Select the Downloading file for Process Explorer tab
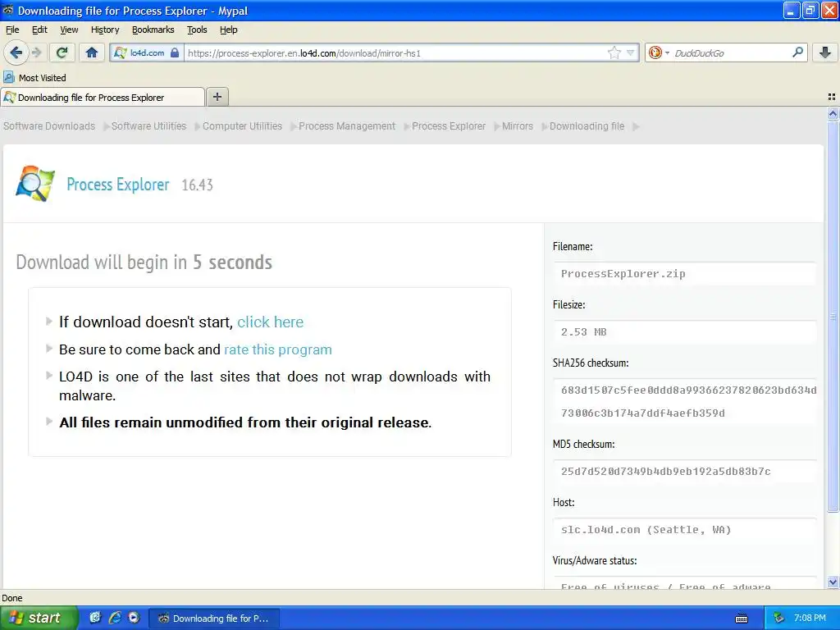The width and height of the screenshot is (840, 630). (103, 98)
